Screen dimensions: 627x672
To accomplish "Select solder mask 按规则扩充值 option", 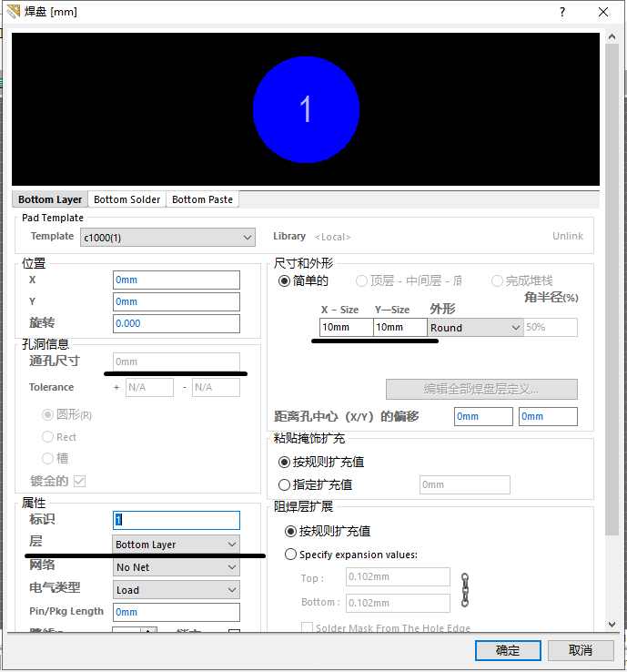I will [328, 532].
